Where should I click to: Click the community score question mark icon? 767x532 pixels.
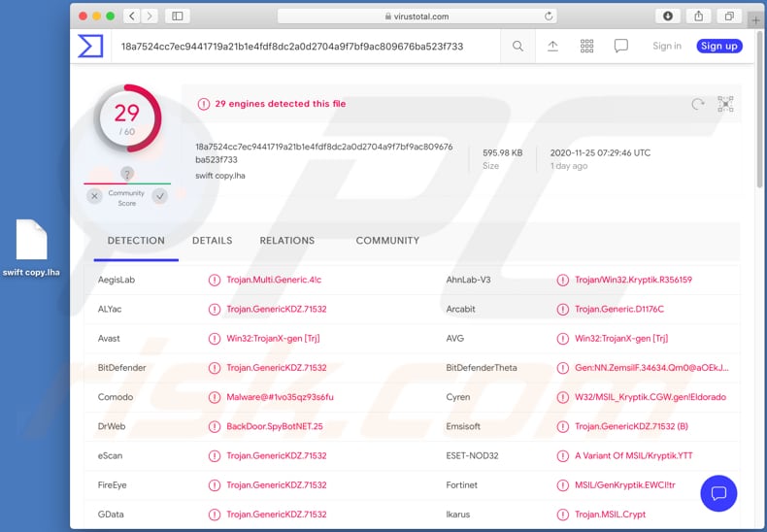coord(126,174)
